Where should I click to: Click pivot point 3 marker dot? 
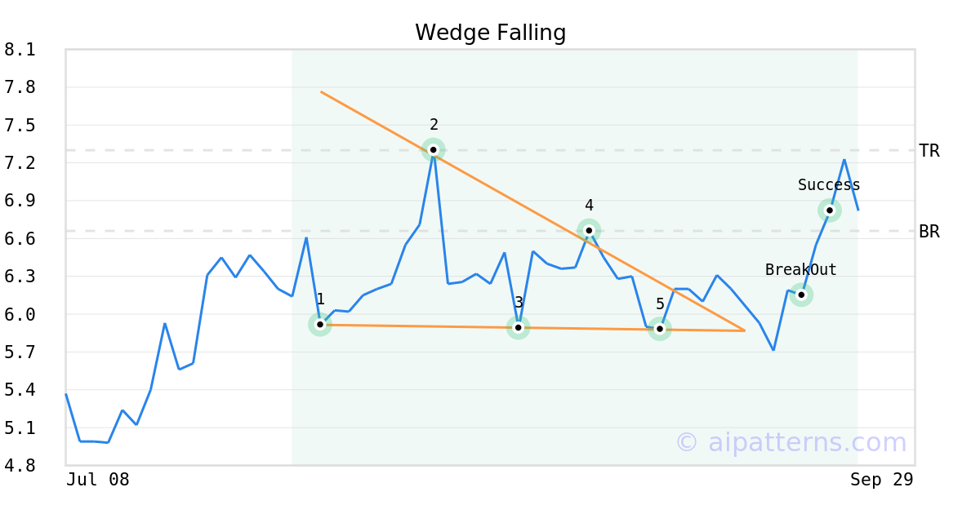(518, 328)
